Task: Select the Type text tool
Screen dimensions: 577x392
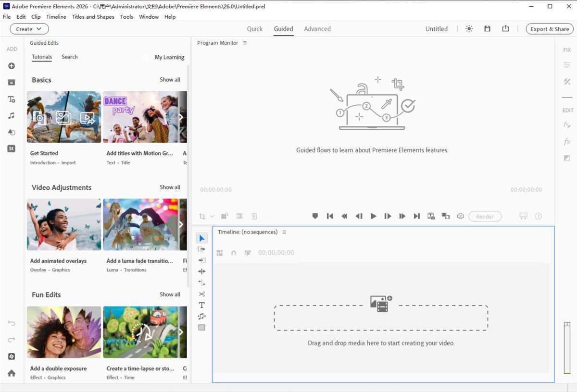Action: 202,305
